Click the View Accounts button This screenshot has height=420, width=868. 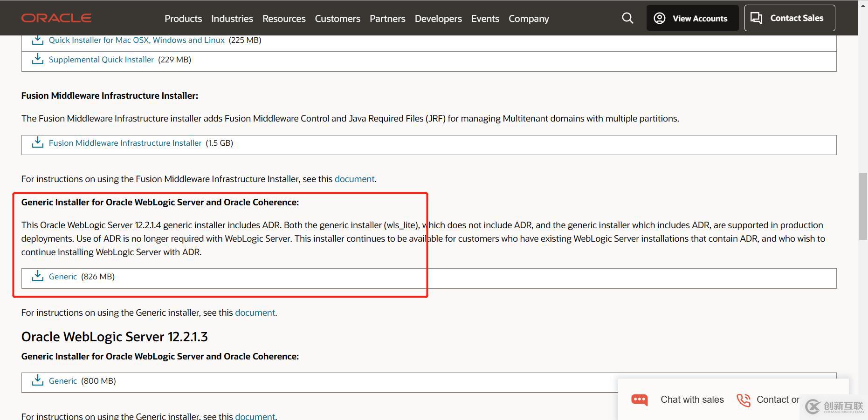[692, 18]
